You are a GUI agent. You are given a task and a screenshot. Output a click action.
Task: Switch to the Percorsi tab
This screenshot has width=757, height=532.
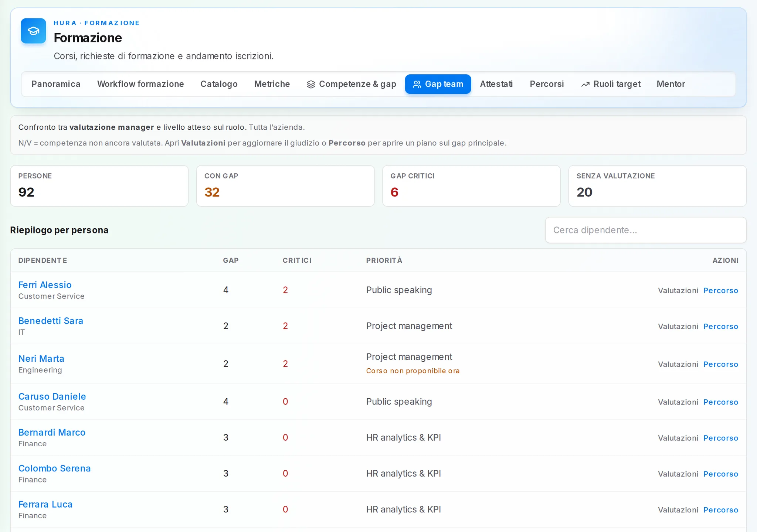[547, 84]
